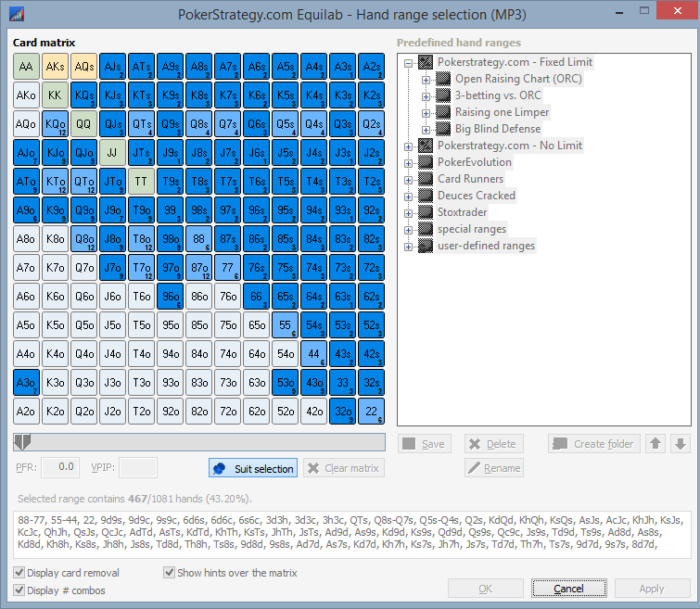The width and height of the screenshot is (700, 609).
Task: Toggle 87o cell in card matrix
Action: pos(199,268)
